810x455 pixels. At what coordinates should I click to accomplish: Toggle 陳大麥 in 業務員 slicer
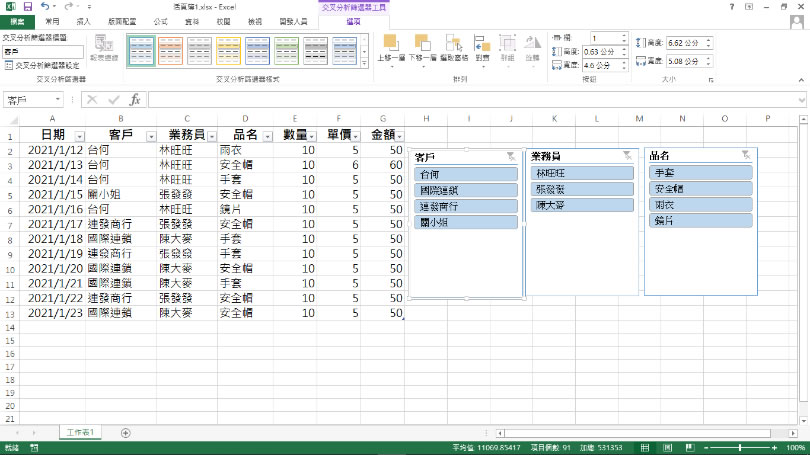point(582,205)
